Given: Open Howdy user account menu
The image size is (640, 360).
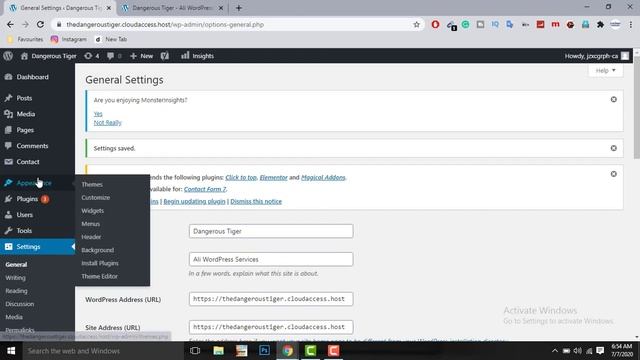Looking at the screenshot, I should click(x=597, y=56).
